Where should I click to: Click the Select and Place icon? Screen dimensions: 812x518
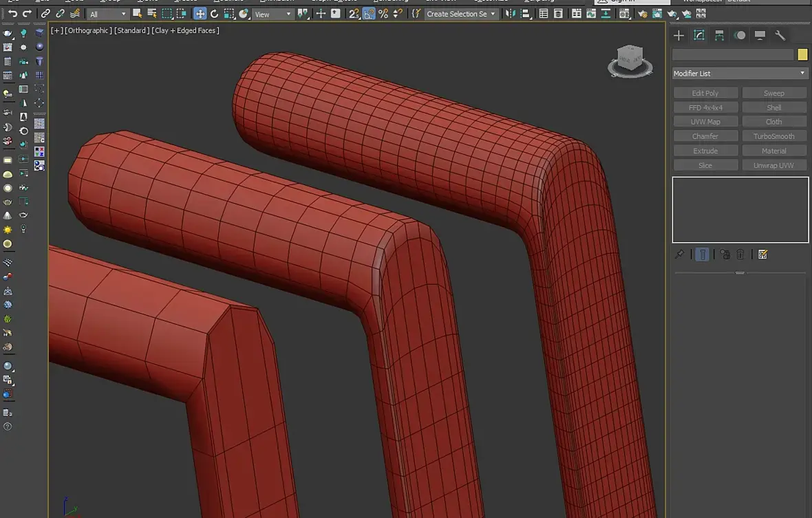click(x=244, y=14)
